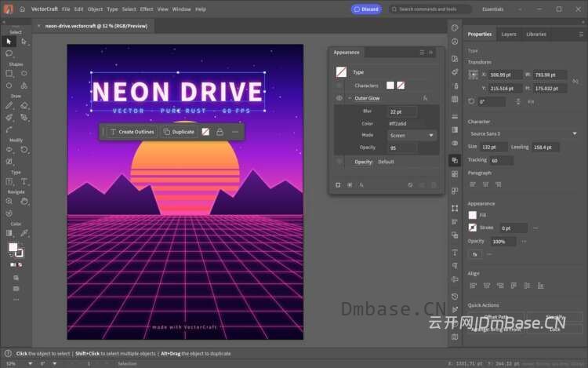Image resolution: width=588 pixels, height=368 pixels.
Task: Click the Search commands and tools field
Action: point(430,9)
